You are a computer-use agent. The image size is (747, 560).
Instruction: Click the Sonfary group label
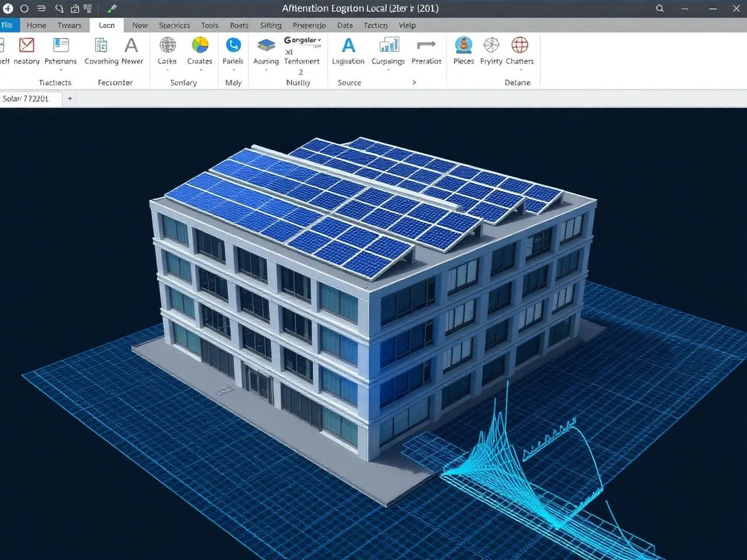pos(184,82)
